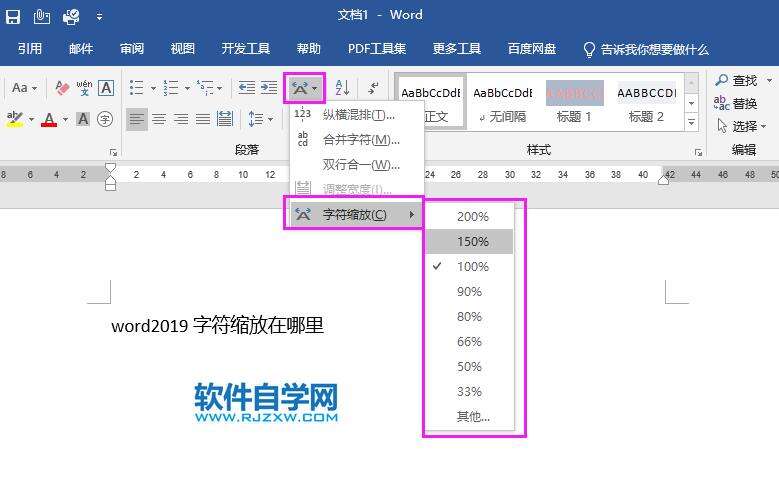This screenshot has height=477, width=779.
Task: Apply the red font color
Action: coord(49,119)
